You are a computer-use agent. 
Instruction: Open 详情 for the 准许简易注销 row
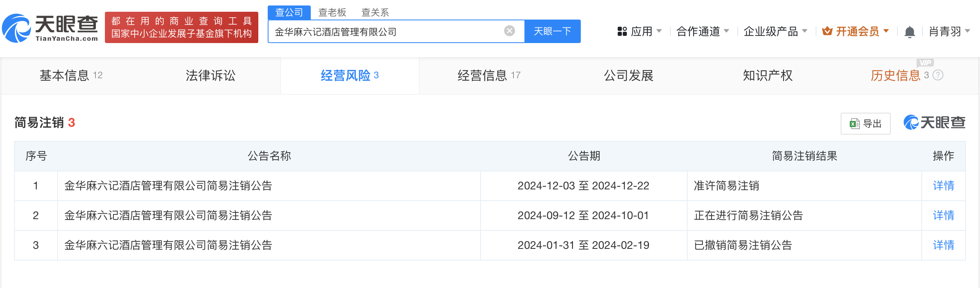[943, 185]
